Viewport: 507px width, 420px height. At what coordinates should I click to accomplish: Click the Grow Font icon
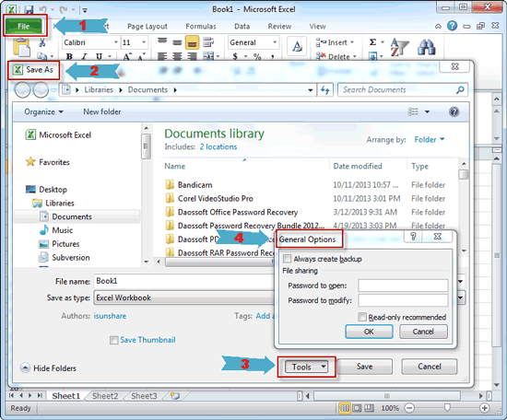127,56
